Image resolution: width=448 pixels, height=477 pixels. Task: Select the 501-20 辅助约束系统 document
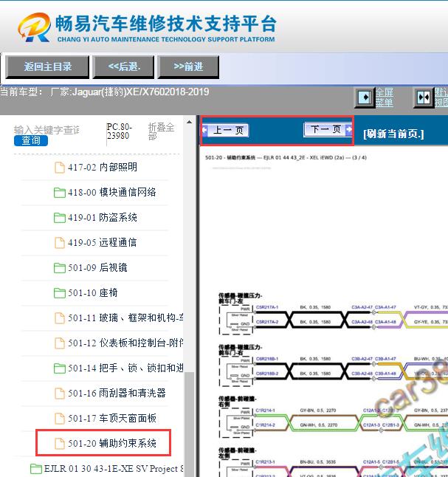[111, 443]
